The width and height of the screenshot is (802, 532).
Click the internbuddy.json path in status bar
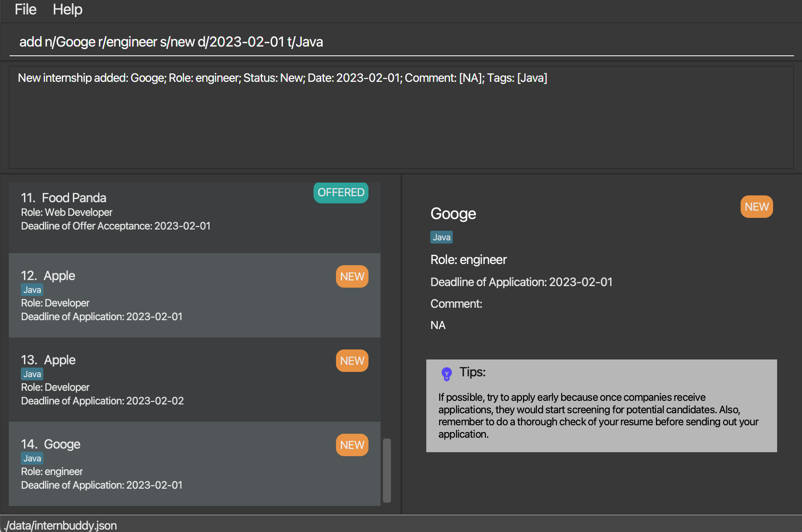click(61, 525)
